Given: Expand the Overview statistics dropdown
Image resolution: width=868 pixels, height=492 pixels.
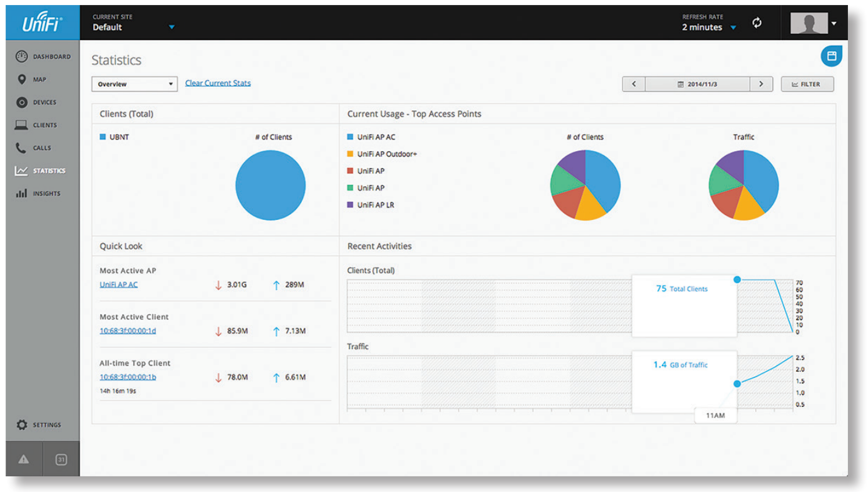Looking at the screenshot, I should [x=134, y=84].
